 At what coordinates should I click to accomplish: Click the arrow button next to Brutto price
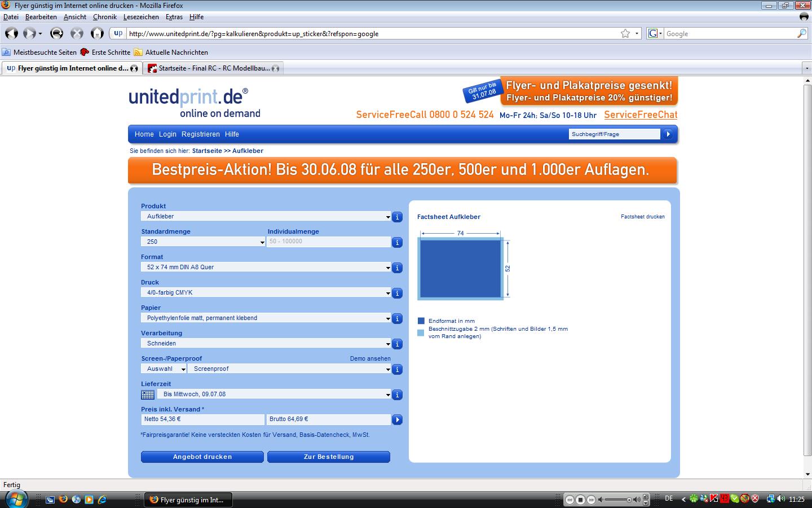pos(397,419)
